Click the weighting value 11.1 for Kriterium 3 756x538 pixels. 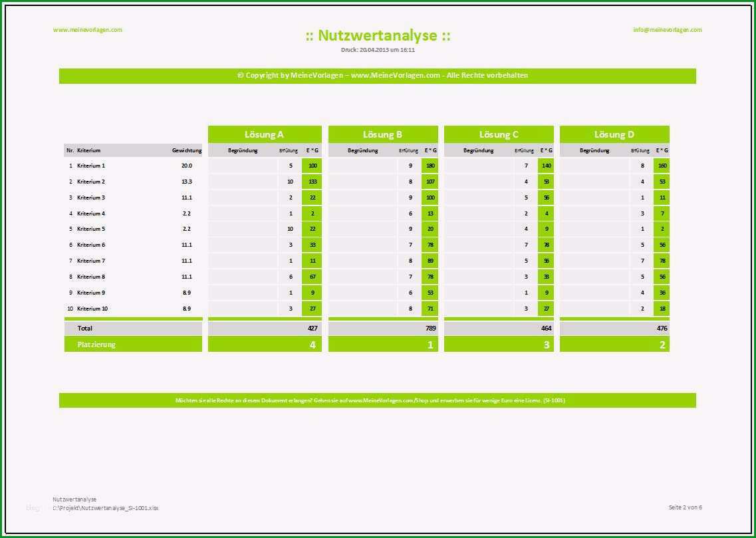(x=187, y=197)
